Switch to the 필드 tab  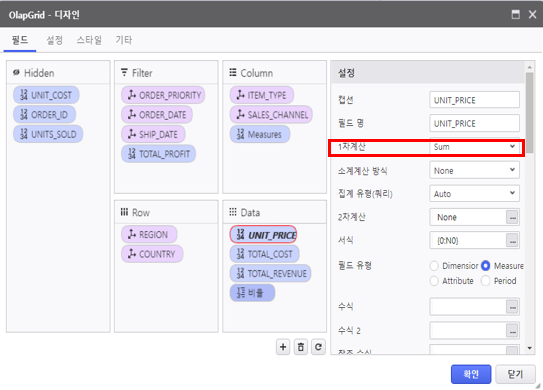(x=20, y=40)
